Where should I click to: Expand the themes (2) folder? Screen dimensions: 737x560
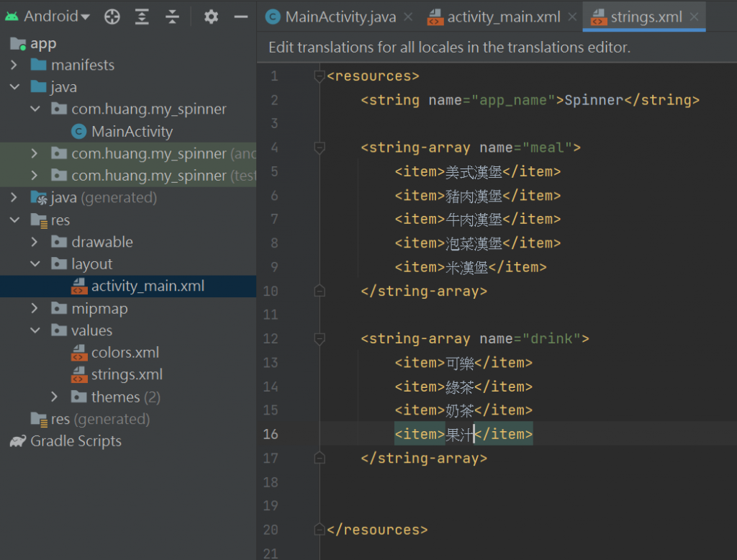pyautogui.click(x=55, y=397)
